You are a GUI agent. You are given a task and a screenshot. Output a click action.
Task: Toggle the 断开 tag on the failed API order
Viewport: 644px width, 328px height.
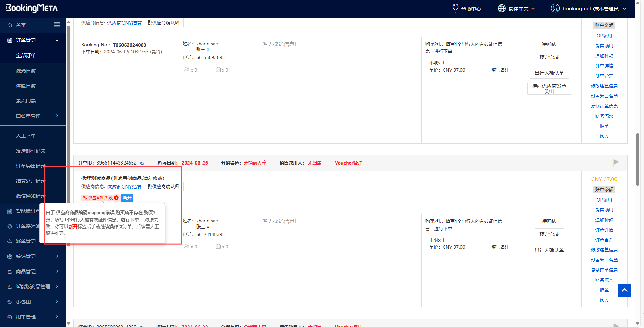[x=127, y=198]
